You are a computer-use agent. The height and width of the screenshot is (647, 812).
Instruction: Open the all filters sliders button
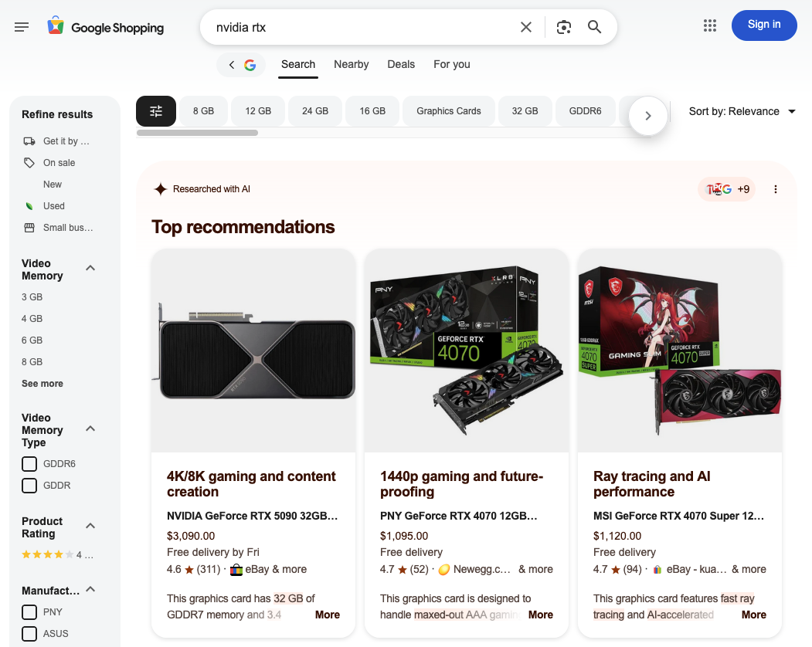156,110
